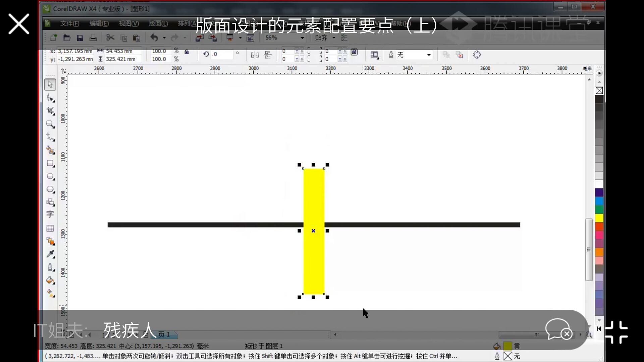Click the Import icon

(200, 38)
